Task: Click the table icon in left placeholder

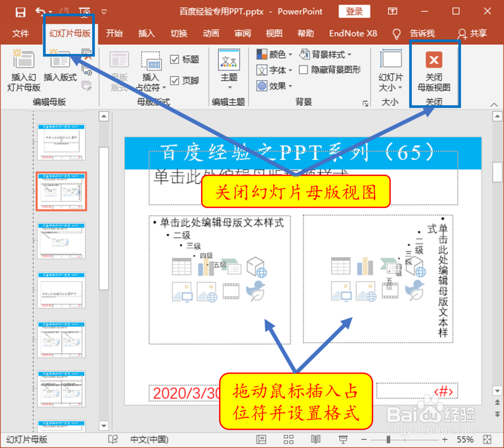Action: 181,267
